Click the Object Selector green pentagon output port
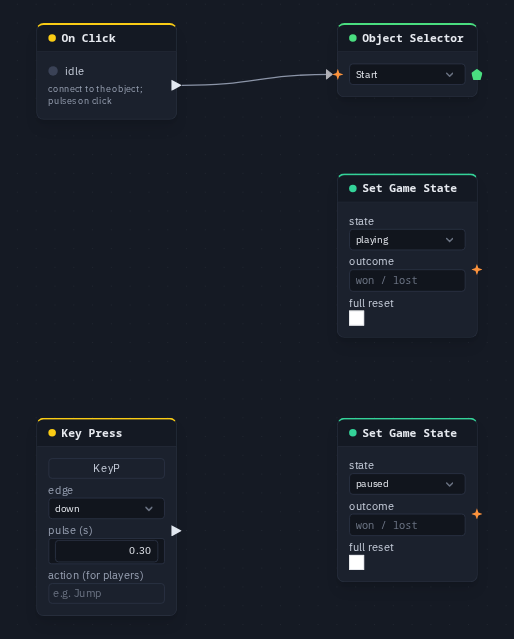The height and width of the screenshot is (639, 514). point(477,75)
